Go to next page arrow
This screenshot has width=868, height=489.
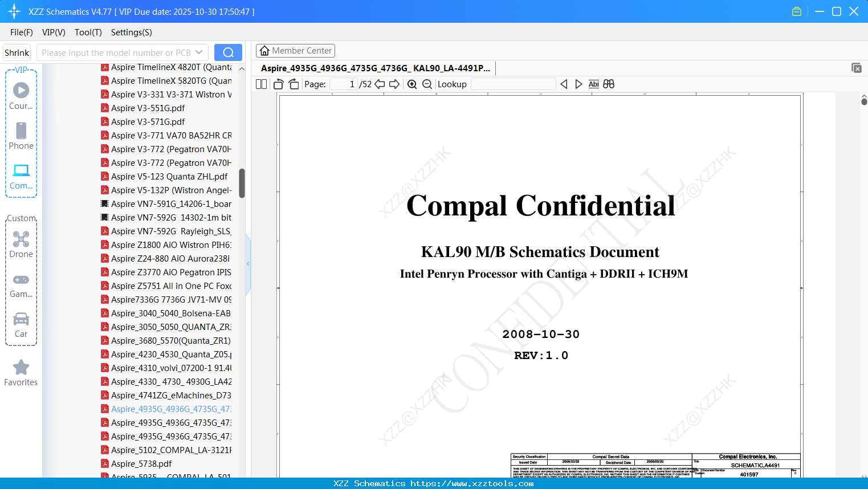pos(394,84)
